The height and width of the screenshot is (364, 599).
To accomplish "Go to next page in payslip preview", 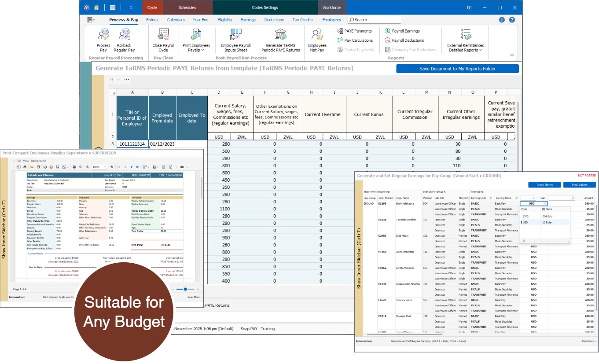I will (132, 167).
